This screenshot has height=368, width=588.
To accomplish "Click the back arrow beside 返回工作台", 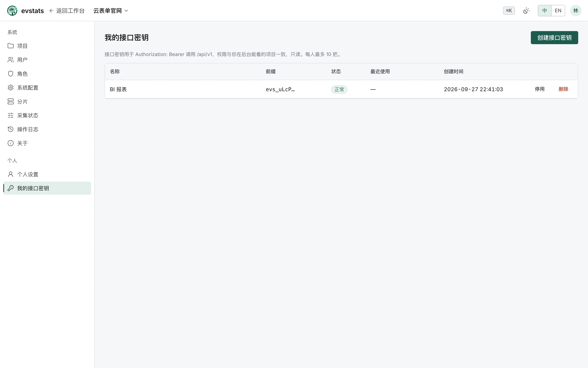I will (x=51, y=10).
